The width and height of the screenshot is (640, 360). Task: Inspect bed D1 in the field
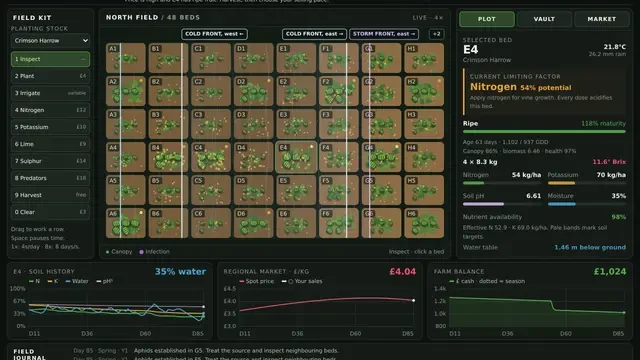tap(253, 58)
